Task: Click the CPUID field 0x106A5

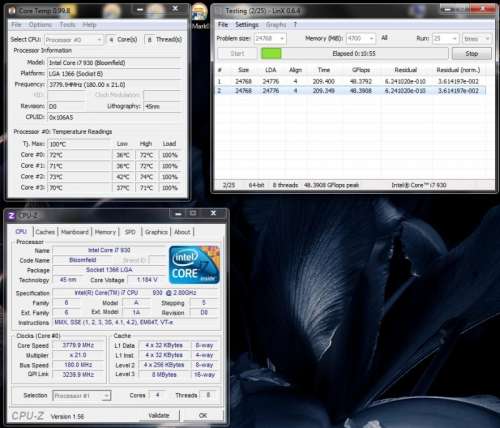Action: tap(114, 117)
